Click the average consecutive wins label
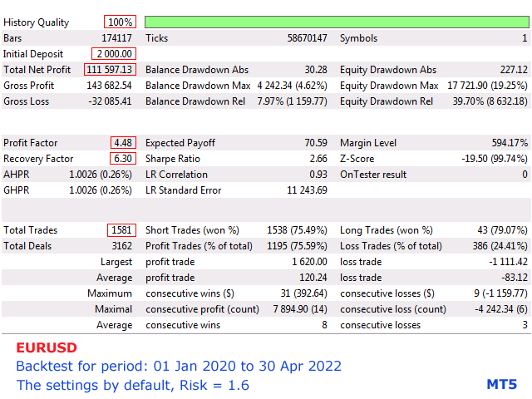532x399 pixels. pos(183,325)
